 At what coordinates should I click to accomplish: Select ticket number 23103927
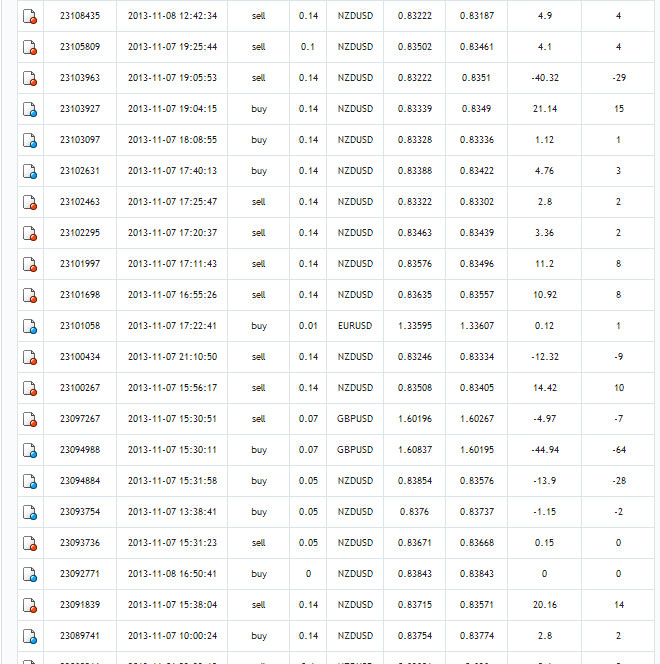tap(80, 108)
